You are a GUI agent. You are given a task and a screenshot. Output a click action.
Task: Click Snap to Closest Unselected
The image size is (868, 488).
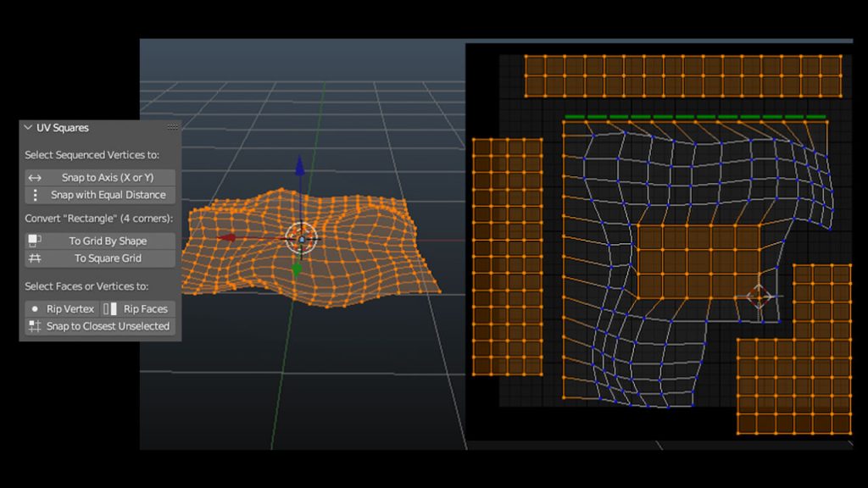click(x=100, y=326)
